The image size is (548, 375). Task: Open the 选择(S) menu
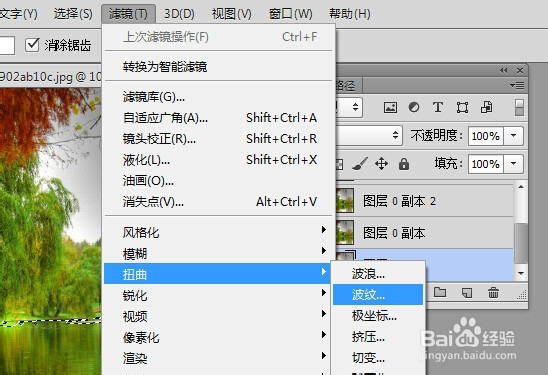tap(73, 14)
